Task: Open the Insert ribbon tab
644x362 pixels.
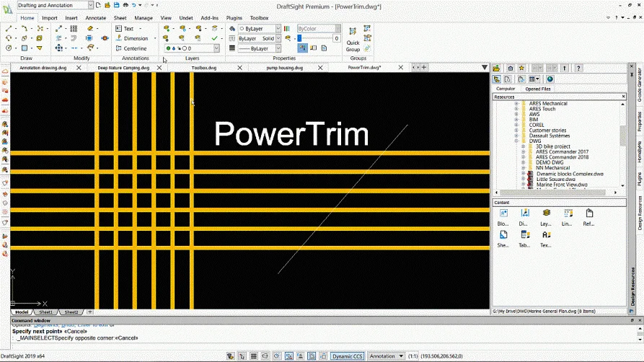Action: tap(71, 17)
